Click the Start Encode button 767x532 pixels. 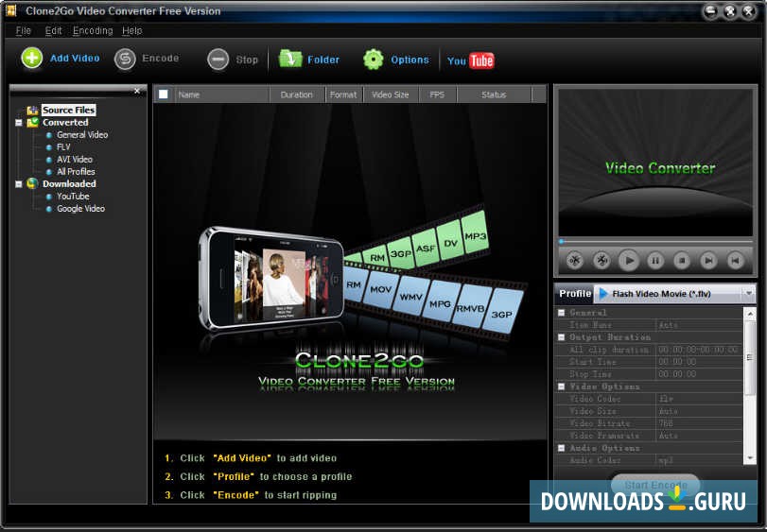655,485
